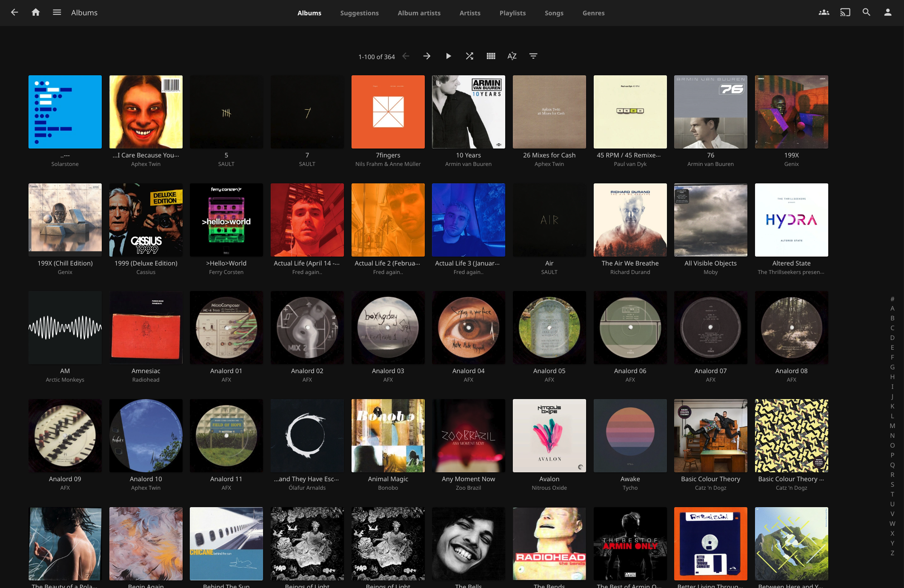
Task: Jump to letter B in alphabet picker
Action: (893, 318)
